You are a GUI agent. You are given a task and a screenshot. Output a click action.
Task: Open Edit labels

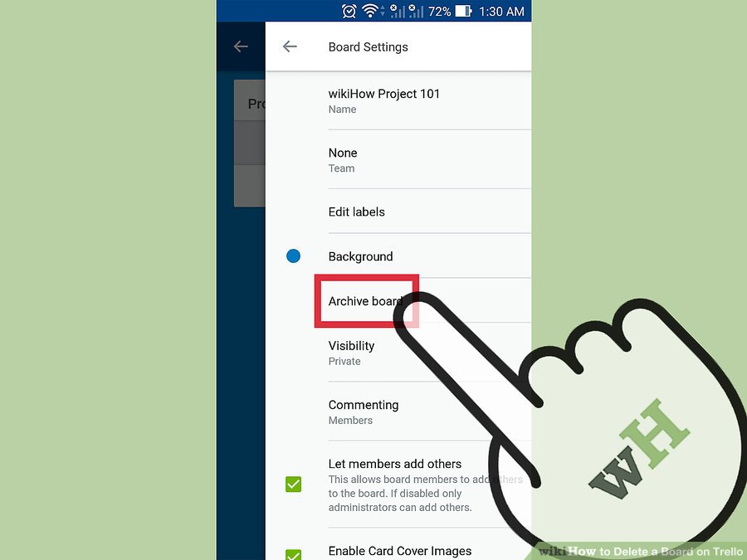pyautogui.click(x=398, y=212)
